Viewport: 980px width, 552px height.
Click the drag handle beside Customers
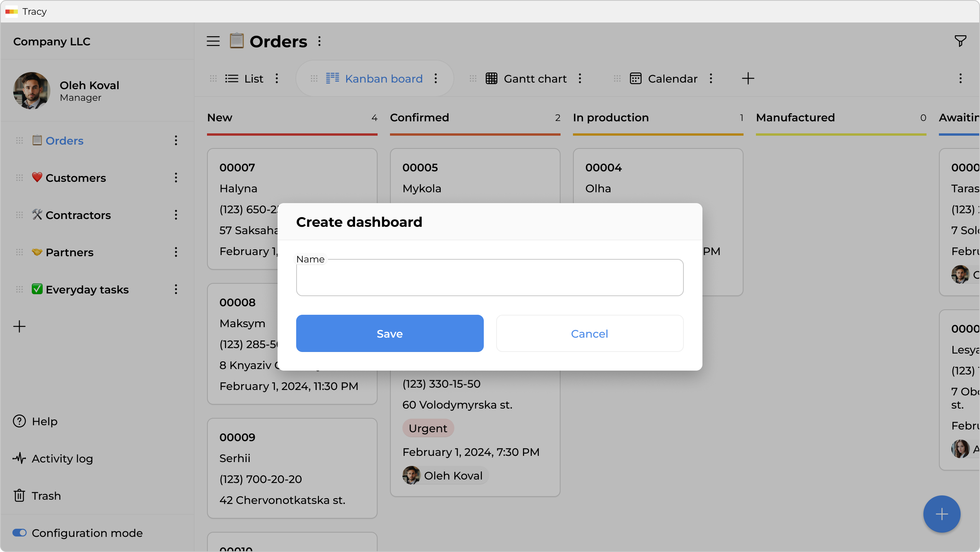pos(20,178)
